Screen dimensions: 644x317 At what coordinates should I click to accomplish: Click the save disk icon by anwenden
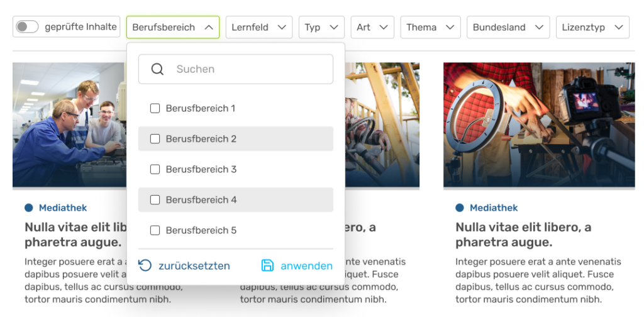(268, 265)
